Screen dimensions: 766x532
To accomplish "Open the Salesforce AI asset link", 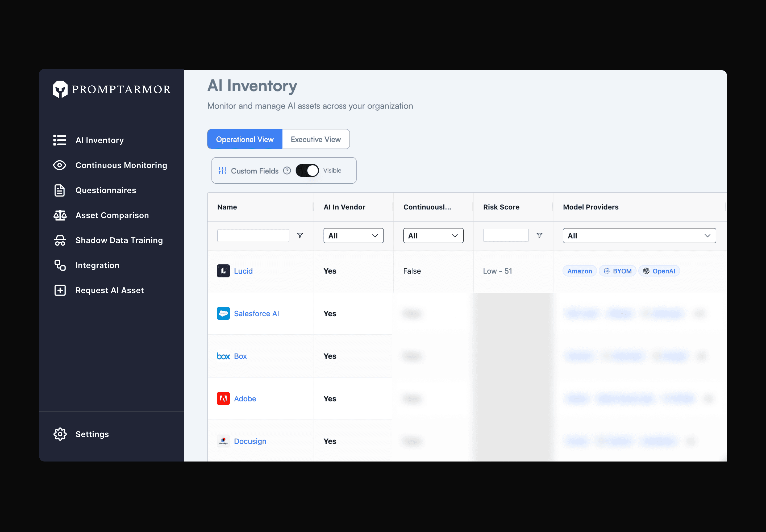I will (x=256, y=314).
